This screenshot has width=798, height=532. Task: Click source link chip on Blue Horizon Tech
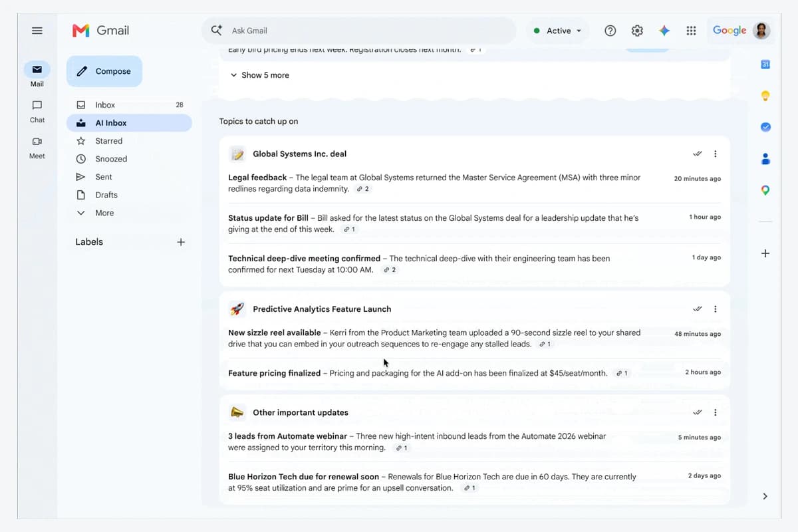pyautogui.click(x=469, y=488)
